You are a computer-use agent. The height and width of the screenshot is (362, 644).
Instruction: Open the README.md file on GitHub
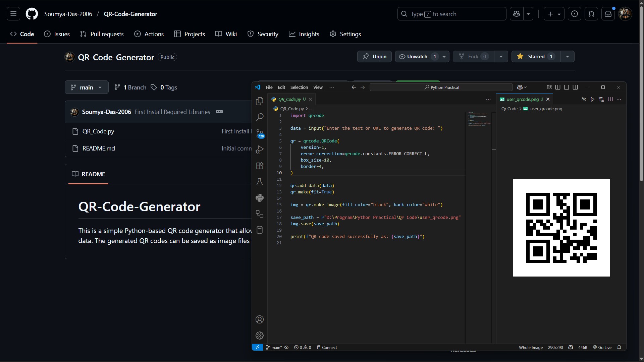pyautogui.click(x=99, y=148)
